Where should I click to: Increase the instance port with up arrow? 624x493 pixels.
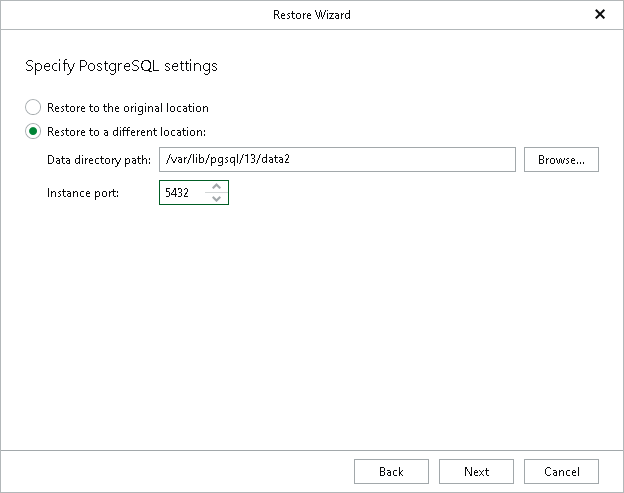(216, 187)
